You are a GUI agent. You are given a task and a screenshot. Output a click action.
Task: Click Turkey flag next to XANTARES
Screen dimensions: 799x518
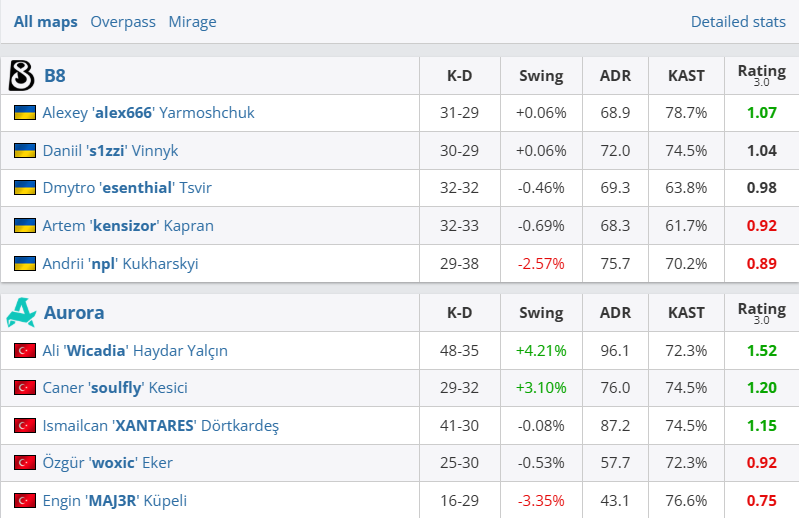point(25,426)
